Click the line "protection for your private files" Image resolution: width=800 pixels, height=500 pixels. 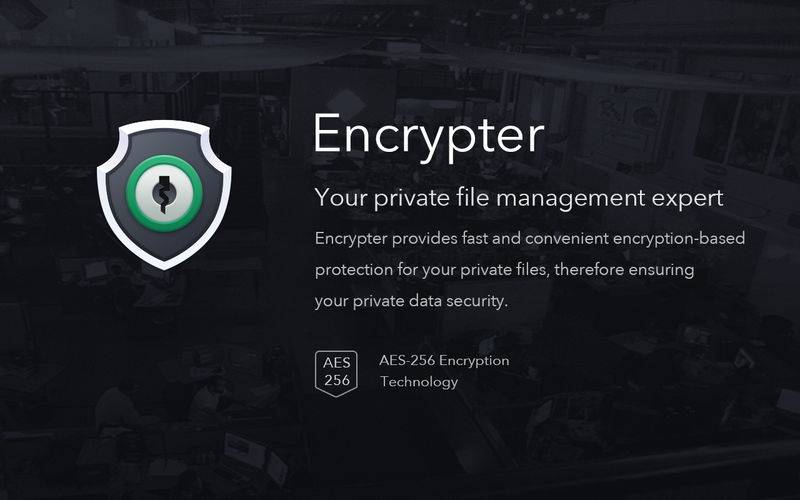pyautogui.click(x=504, y=269)
